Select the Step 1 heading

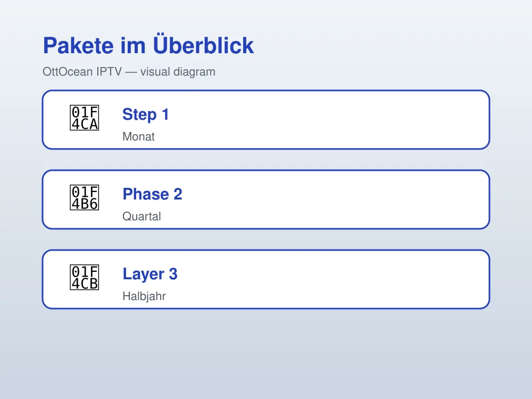click(x=146, y=114)
